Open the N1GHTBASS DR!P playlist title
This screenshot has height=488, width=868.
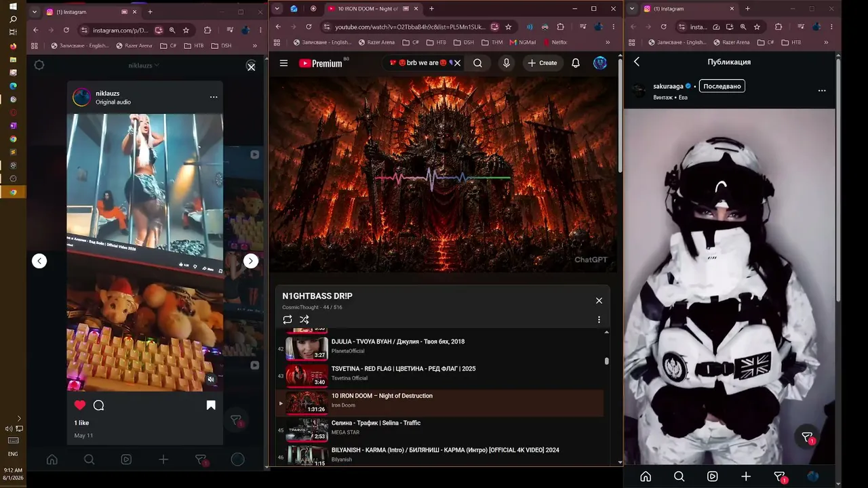coord(317,296)
